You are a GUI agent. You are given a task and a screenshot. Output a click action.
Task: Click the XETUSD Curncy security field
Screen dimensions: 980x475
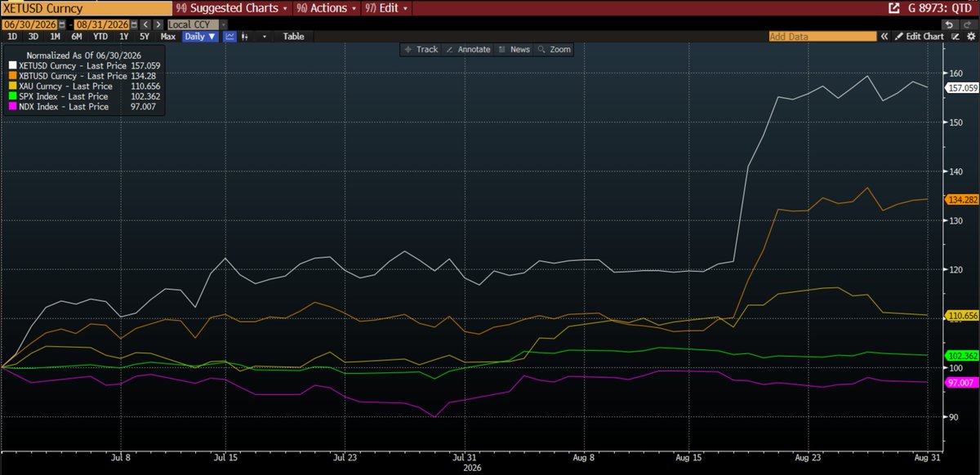point(85,9)
